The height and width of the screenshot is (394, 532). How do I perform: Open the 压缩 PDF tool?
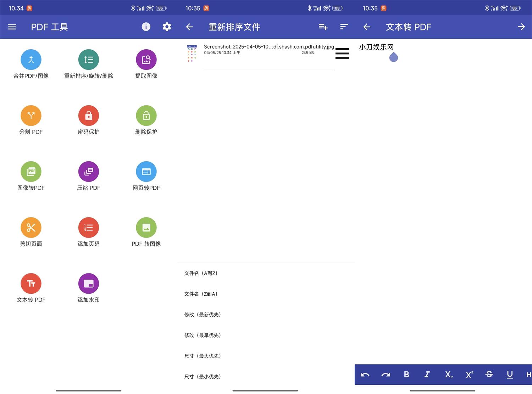point(88,176)
